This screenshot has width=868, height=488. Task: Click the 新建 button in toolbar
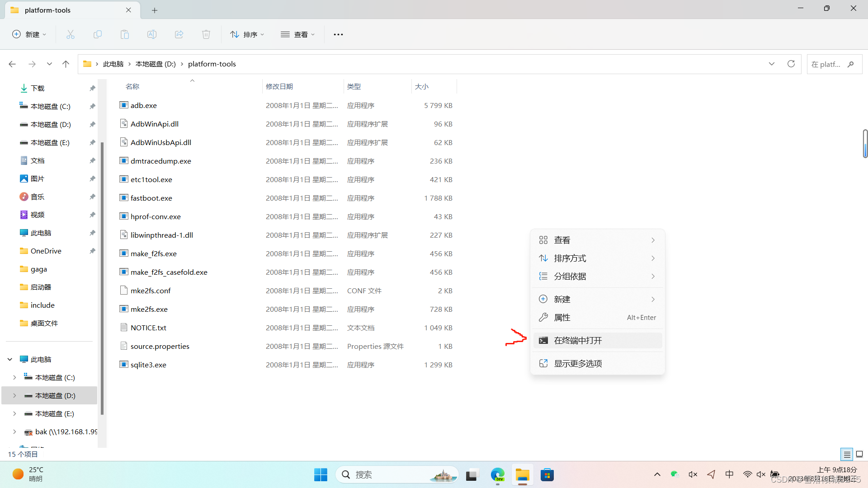tap(29, 34)
